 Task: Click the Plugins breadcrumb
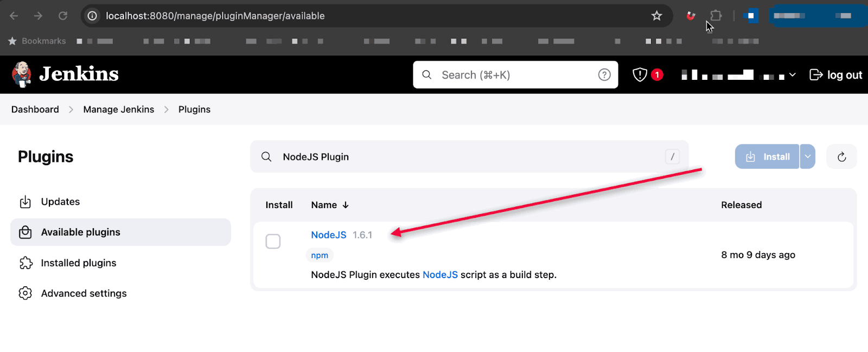click(194, 109)
